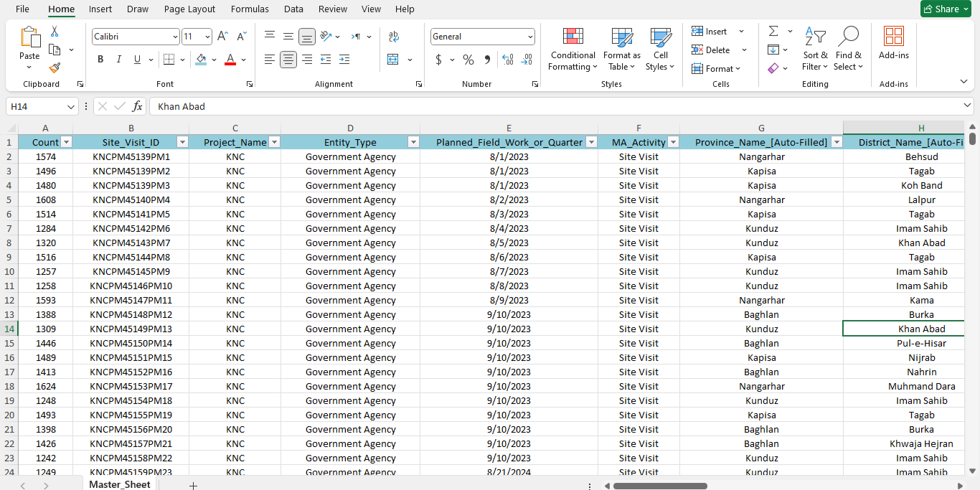Open the Orientation text angle tool
This screenshot has width=980, height=490.
pyautogui.click(x=326, y=37)
